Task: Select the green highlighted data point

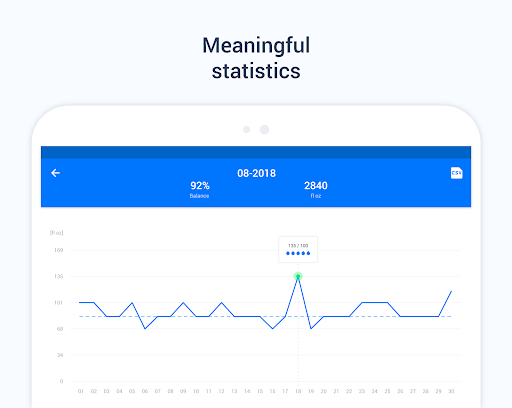Action: (x=298, y=276)
